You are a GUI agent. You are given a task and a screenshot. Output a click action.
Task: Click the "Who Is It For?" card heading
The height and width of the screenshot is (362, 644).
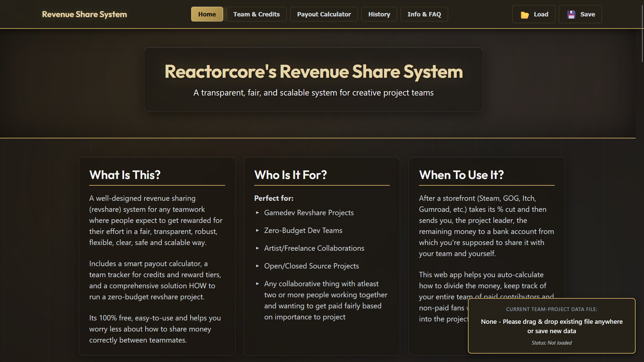(290, 175)
